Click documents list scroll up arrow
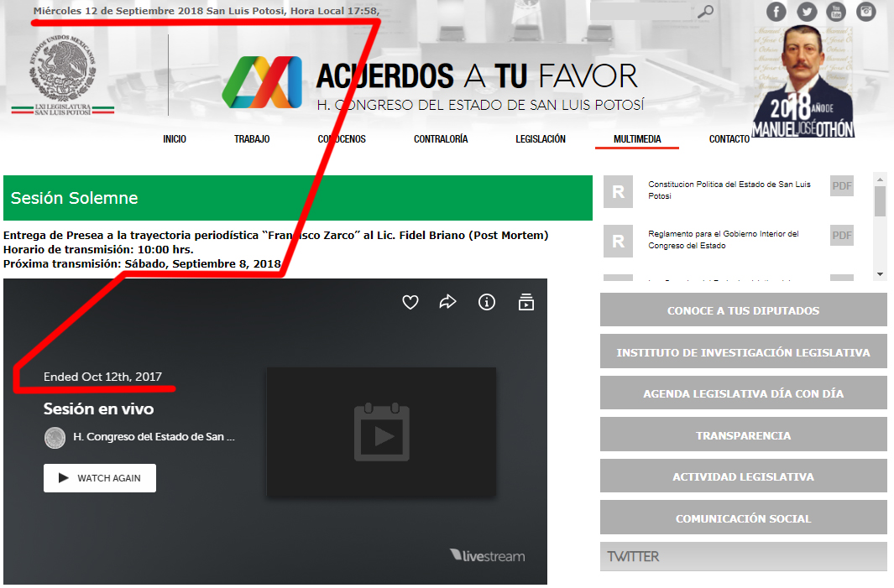Screen dimensions: 894x588 880,180
